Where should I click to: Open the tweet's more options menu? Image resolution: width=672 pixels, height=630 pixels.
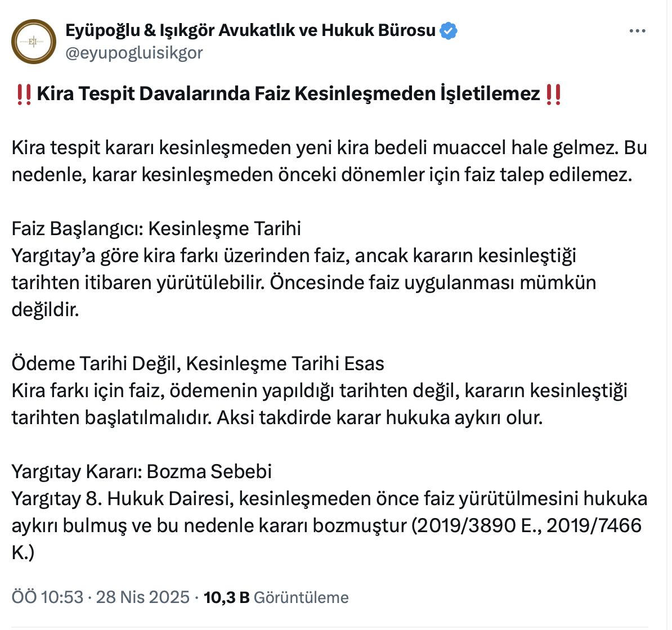click(x=637, y=31)
